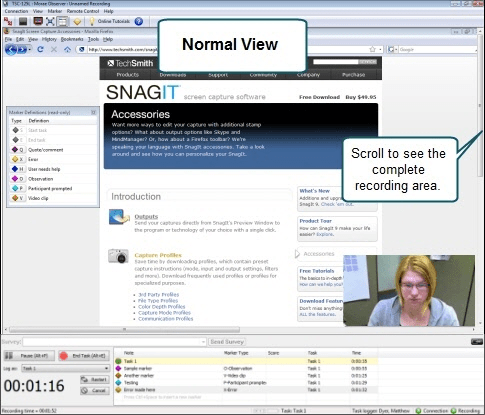Select the Another marker row
485x415 pixels.
point(246,375)
